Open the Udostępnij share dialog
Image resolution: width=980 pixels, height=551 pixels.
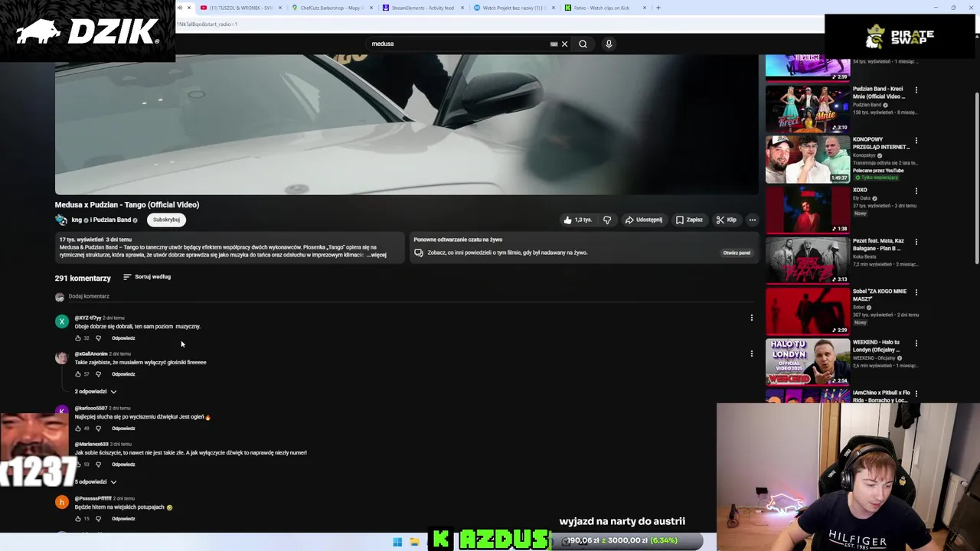(644, 220)
